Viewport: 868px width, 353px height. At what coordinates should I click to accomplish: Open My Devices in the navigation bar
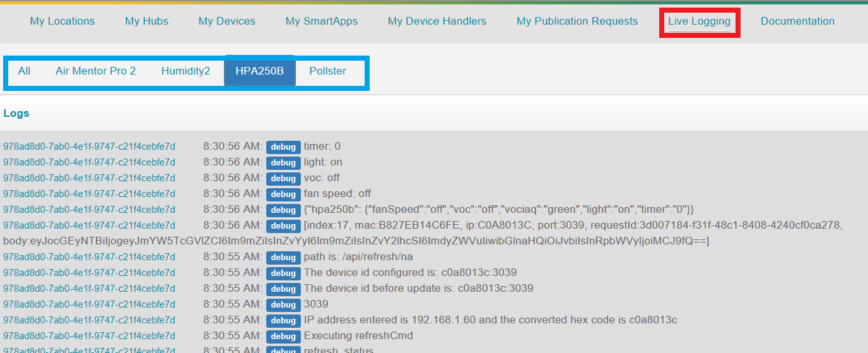tap(226, 21)
